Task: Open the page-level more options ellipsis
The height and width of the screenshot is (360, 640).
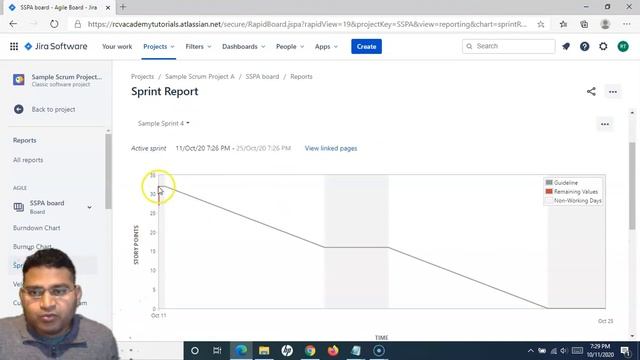Action: pos(613,92)
